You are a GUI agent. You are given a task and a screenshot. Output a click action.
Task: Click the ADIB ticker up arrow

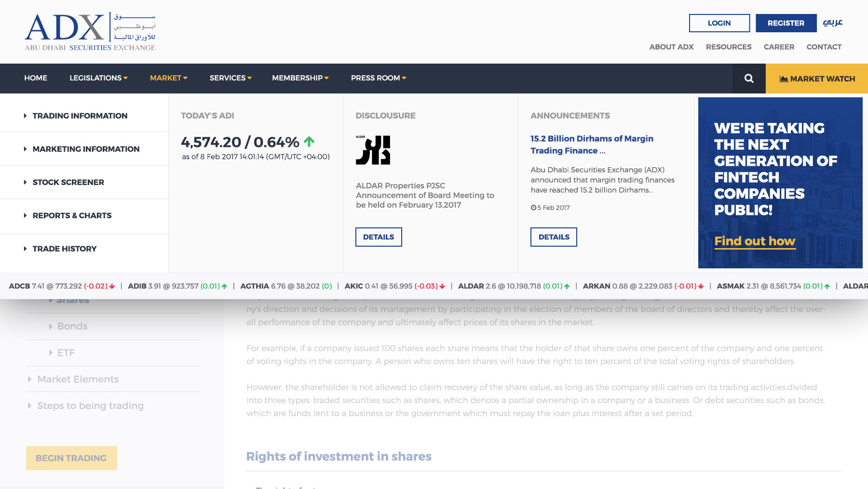pyautogui.click(x=224, y=286)
